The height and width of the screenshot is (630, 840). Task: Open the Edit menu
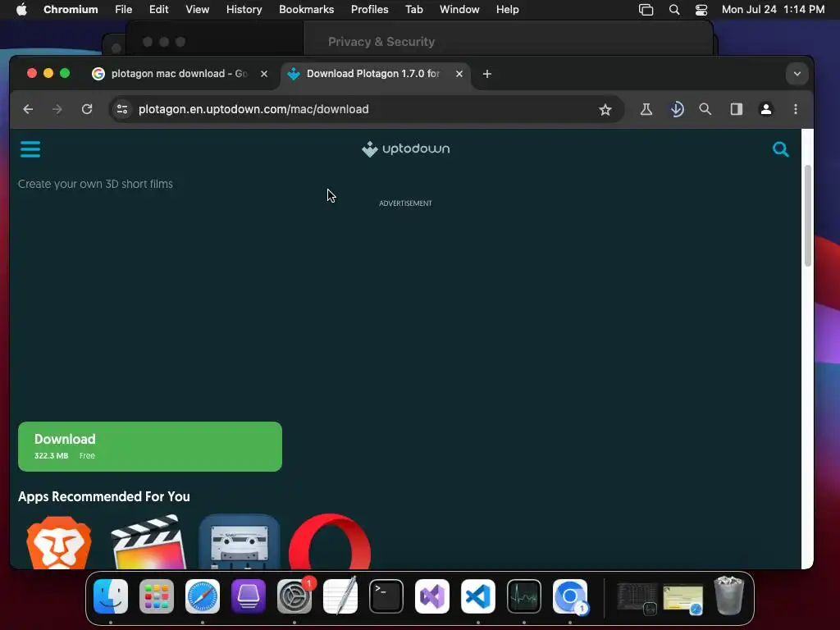[158, 10]
